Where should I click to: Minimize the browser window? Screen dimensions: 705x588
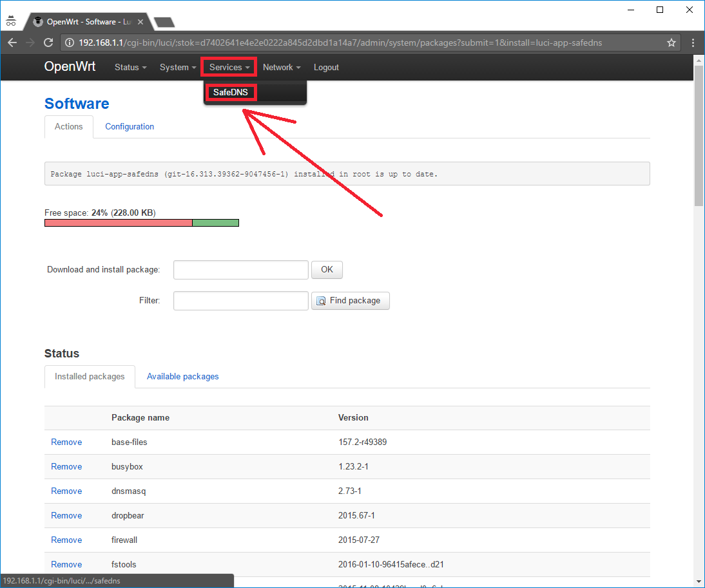tap(631, 10)
